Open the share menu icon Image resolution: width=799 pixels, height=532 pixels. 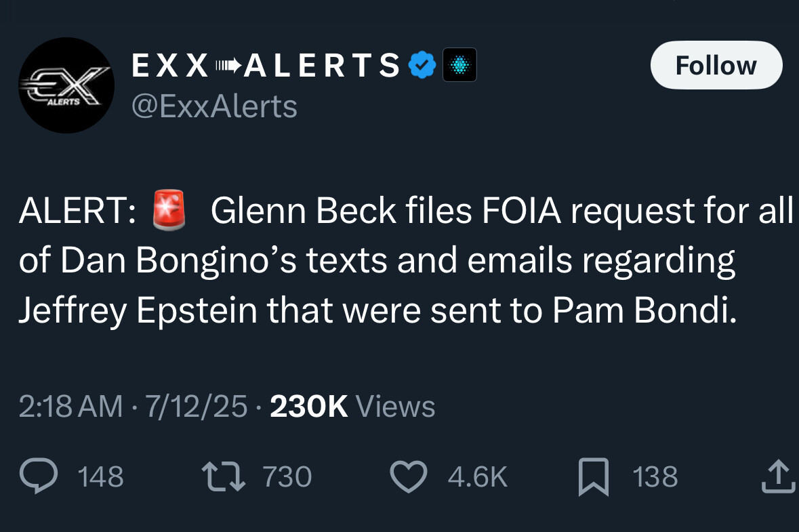[776, 476]
